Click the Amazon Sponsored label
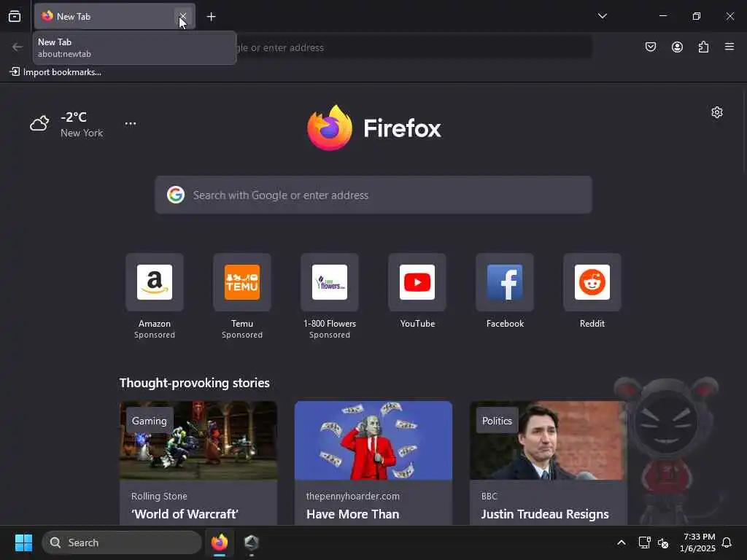The height and width of the screenshot is (560, 747). [x=155, y=335]
